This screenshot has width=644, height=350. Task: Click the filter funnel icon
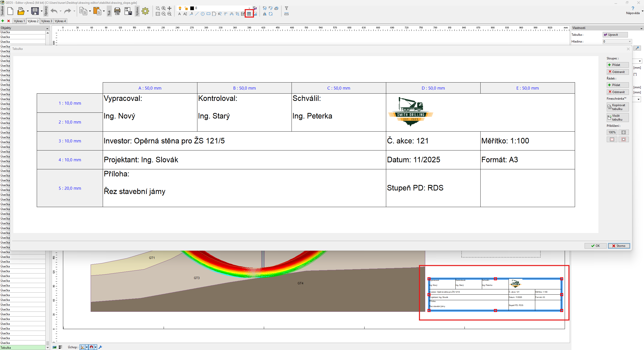point(287,8)
